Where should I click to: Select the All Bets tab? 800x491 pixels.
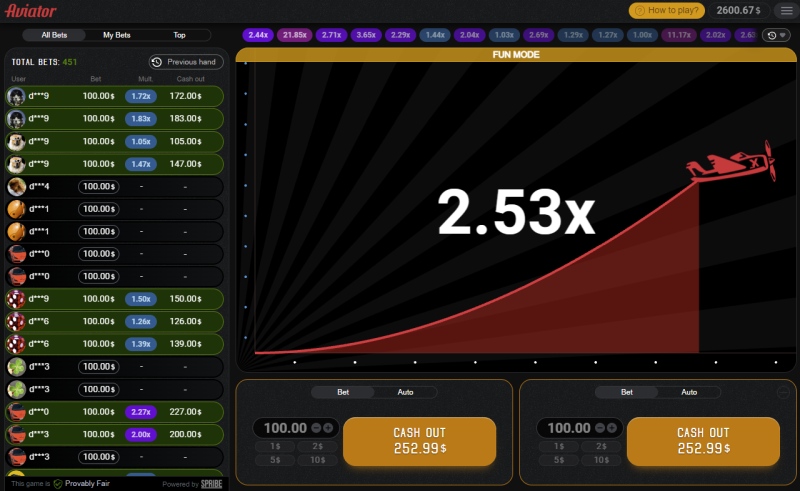tap(54, 35)
